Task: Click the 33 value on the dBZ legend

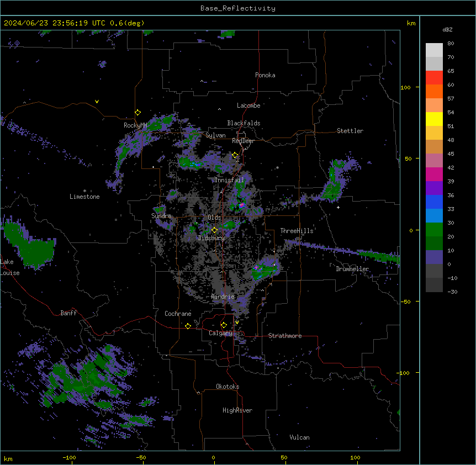Action: click(x=451, y=209)
